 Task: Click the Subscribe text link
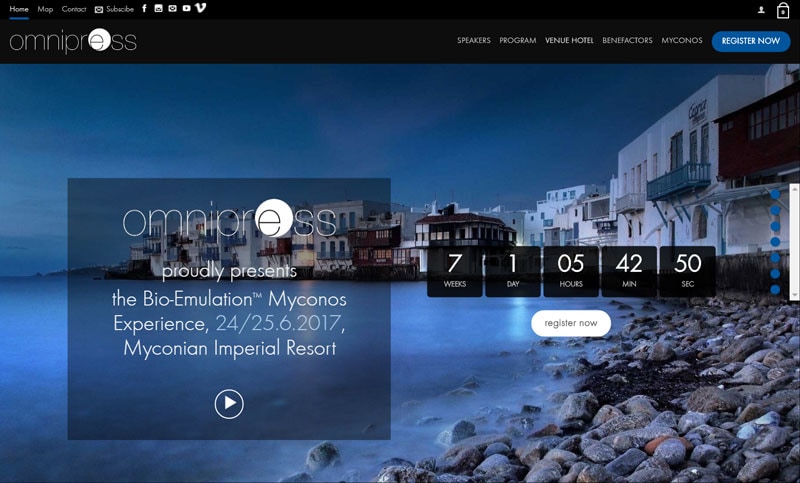120,9
